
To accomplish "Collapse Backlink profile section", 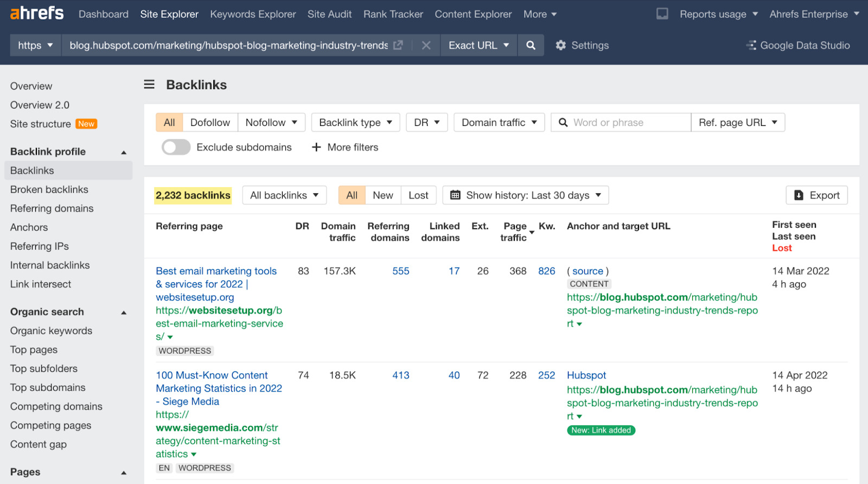I will [x=124, y=152].
